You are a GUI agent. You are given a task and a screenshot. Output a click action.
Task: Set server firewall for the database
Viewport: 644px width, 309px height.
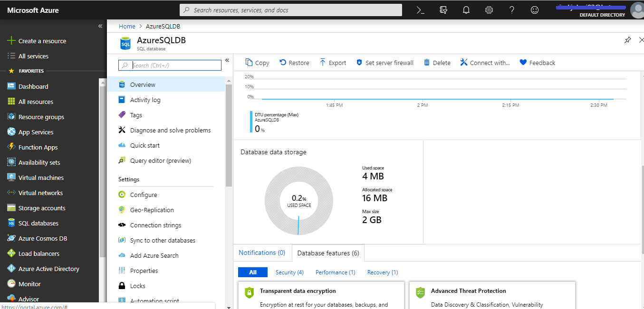click(384, 62)
